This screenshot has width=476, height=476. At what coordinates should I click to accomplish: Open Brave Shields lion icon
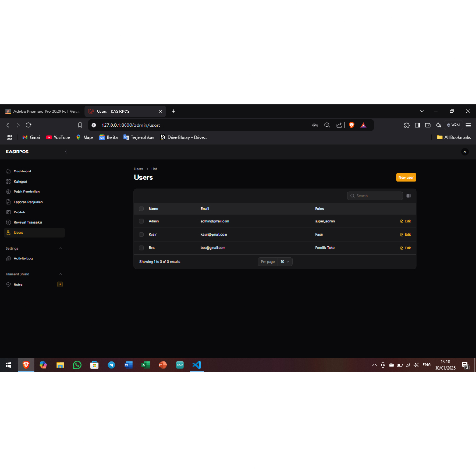[351, 125]
